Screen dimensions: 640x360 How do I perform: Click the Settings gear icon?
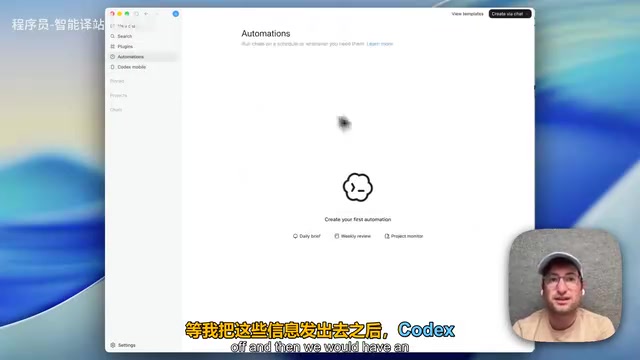(113, 345)
